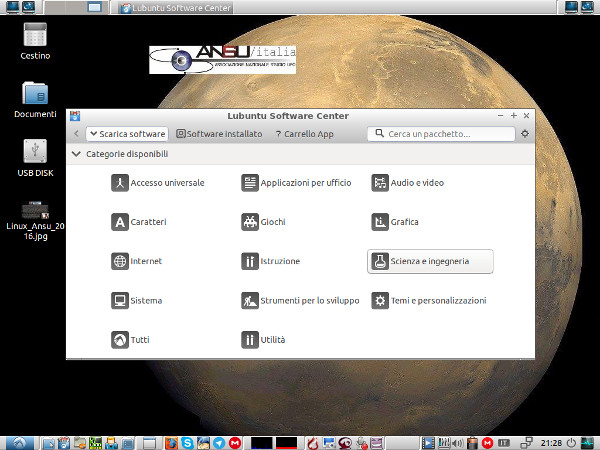Switch to Software installato tab

219,134
